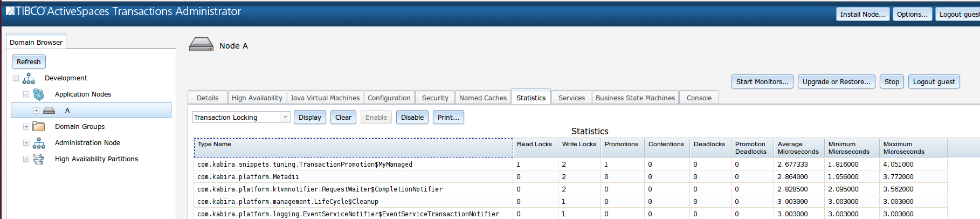980x219 pixels.
Task: Open the Named Caches tab
Action: pyautogui.click(x=483, y=98)
